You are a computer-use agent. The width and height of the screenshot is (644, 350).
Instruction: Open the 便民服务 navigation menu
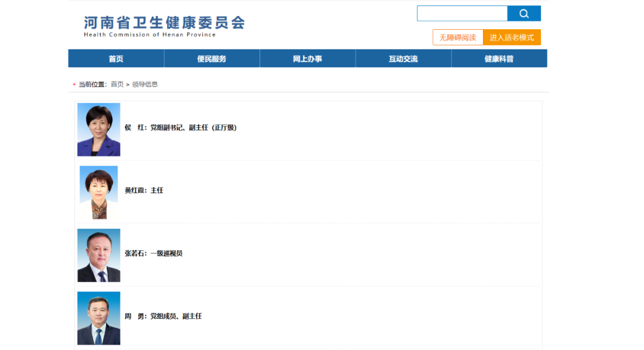(x=212, y=59)
